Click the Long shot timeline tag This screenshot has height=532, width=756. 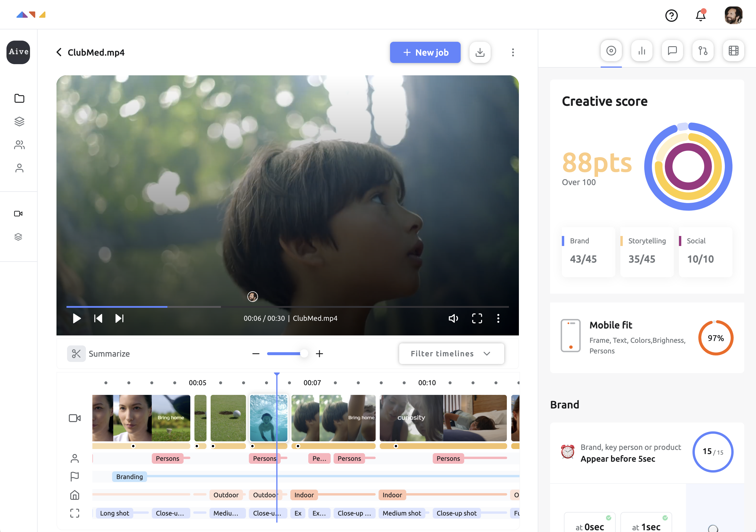point(114,513)
